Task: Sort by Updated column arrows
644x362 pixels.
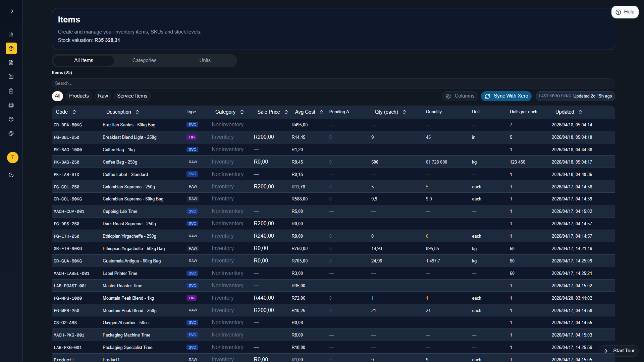Action: (580, 112)
